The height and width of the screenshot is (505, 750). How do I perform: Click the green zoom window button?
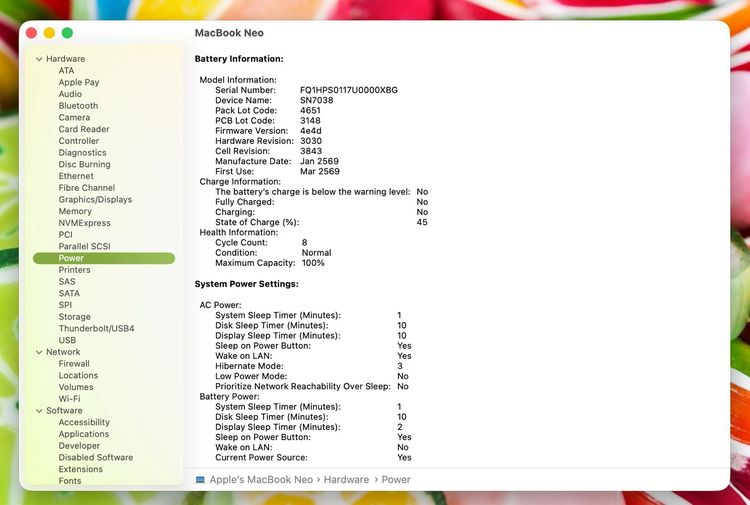tap(67, 33)
